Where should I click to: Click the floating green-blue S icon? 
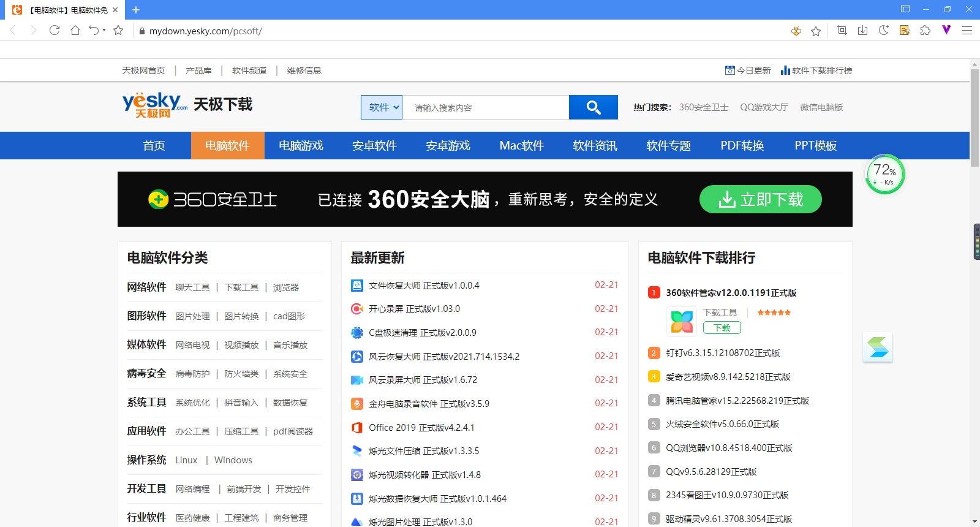pyautogui.click(x=878, y=347)
